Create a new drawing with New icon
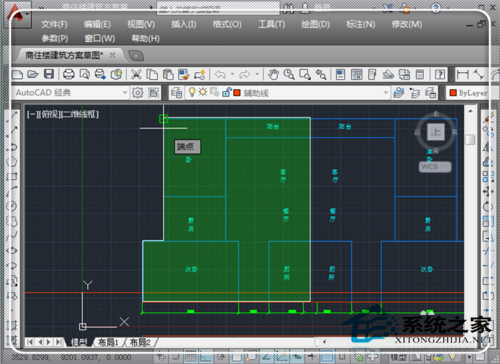 [x=17, y=74]
